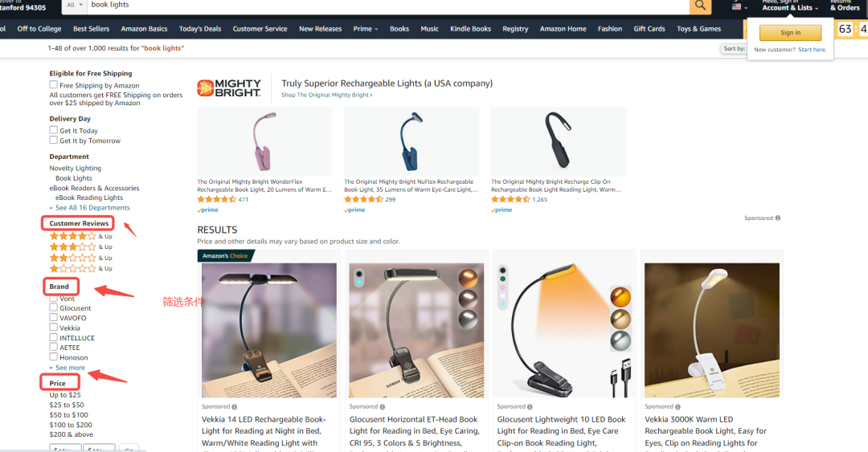Viewport: 868px width, 452px height.
Task: Select the 1 star & up rating filter
Action: pos(81,268)
